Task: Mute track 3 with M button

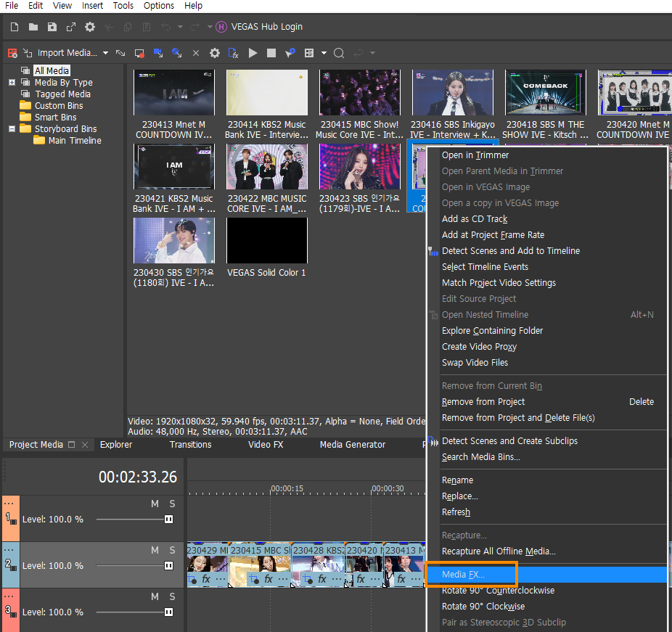Action: (155, 596)
